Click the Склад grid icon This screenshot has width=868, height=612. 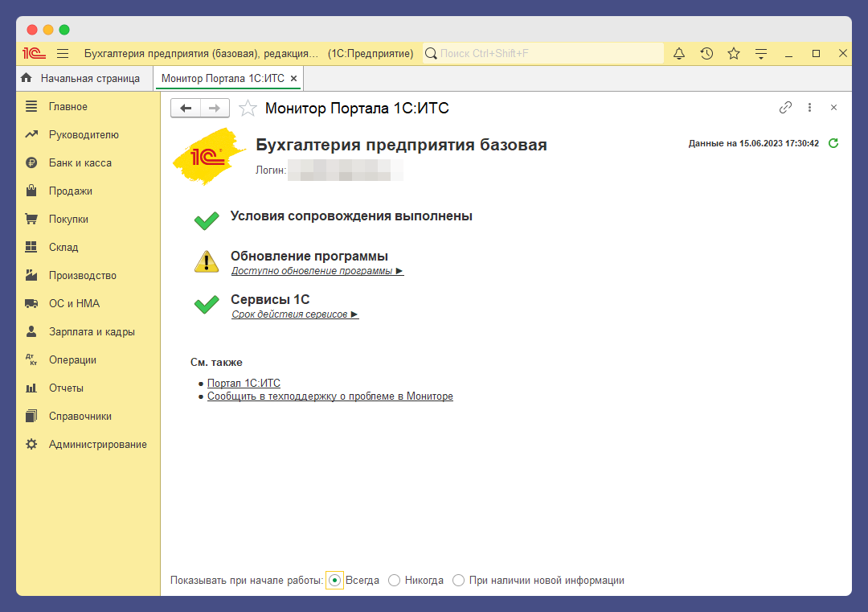click(x=31, y=247)
